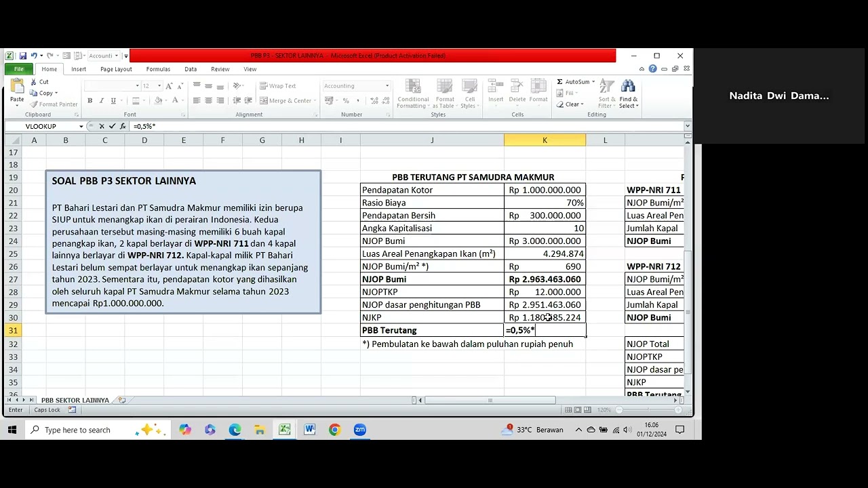Click the Undo arrow icon
The image size is (868, 488).
tap(34, 56)
